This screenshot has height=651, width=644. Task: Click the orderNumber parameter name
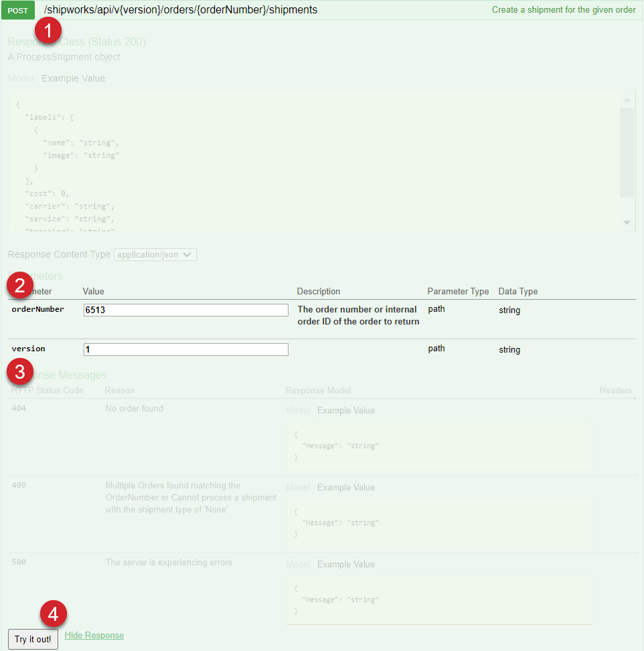coord(37,309)
